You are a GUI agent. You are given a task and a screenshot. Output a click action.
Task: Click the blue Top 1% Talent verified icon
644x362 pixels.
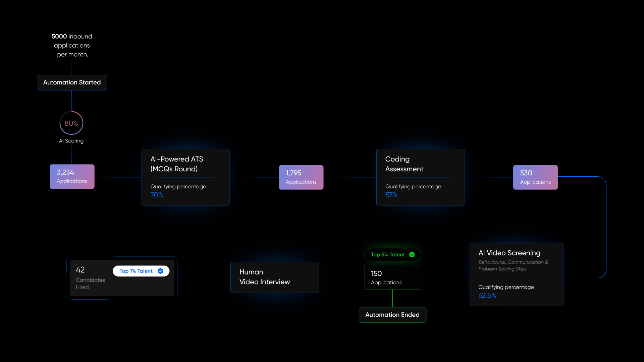point(160,271)
